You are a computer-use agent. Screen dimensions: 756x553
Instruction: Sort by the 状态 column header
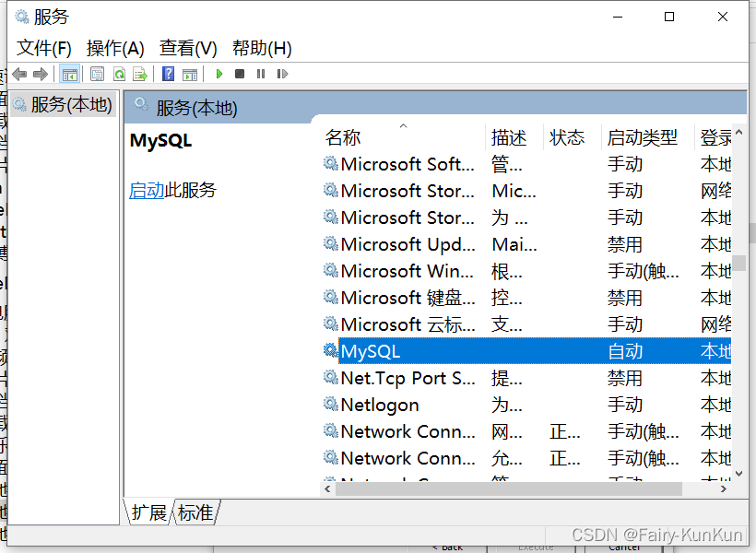pyautogui.click(x=573, y=138)
